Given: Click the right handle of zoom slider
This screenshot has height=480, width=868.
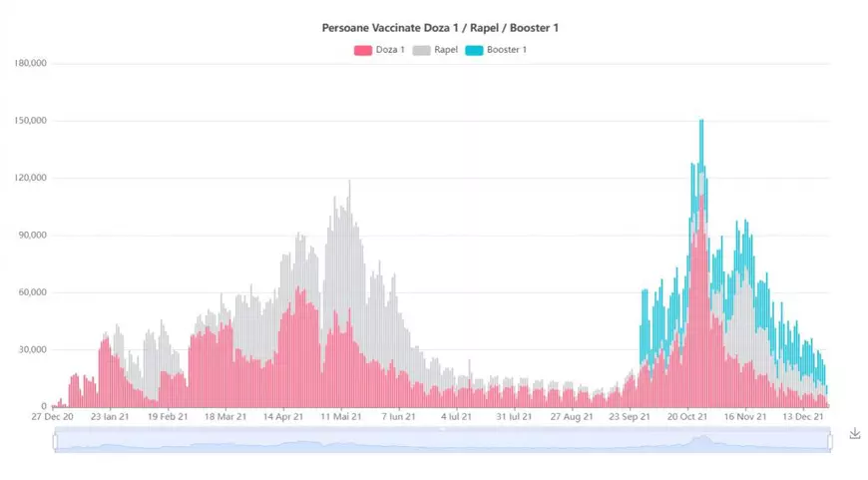Looking at the screenshot, I should coord(830,442).
